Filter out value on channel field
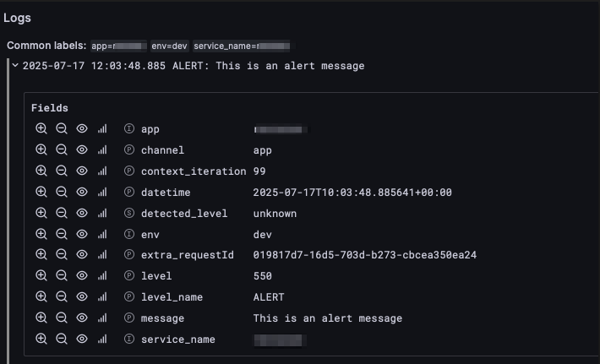The width and height of the screenshot is (600, 364). click(61, 150)
